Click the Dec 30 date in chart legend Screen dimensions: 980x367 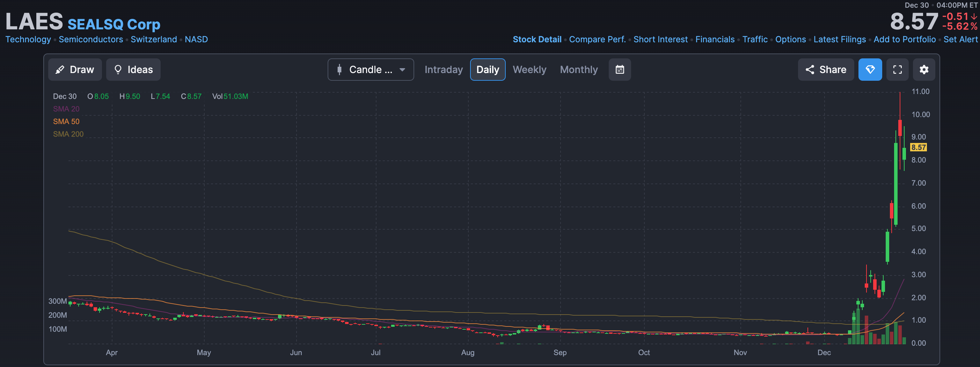65,96
